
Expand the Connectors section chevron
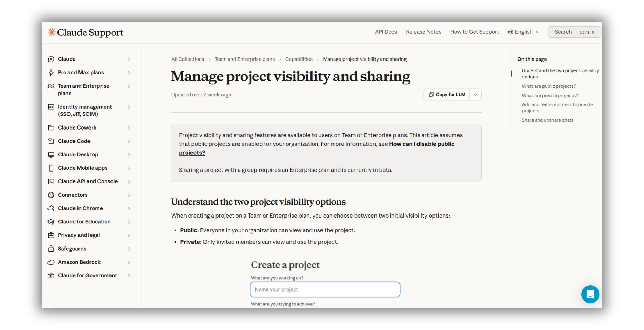pyautogui.click(x=129, y=195)
